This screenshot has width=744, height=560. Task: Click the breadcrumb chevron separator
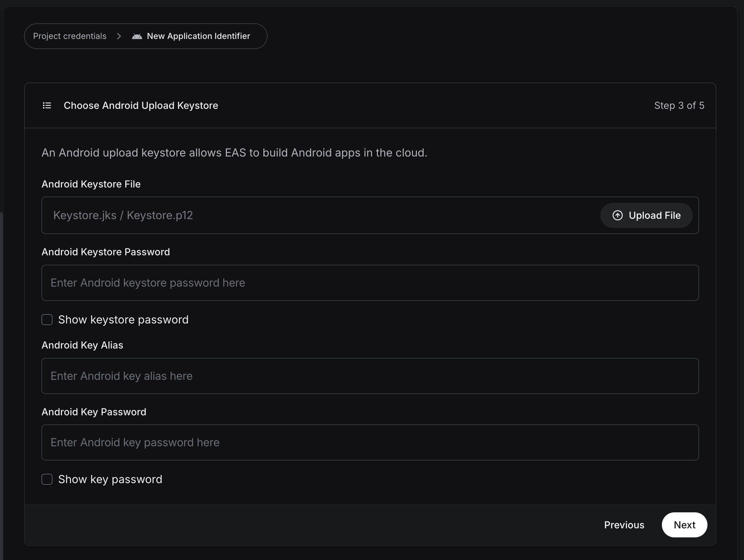119,36
